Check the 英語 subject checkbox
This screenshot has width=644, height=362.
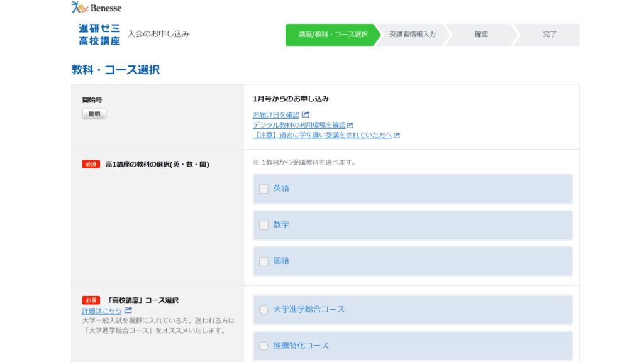264,189
